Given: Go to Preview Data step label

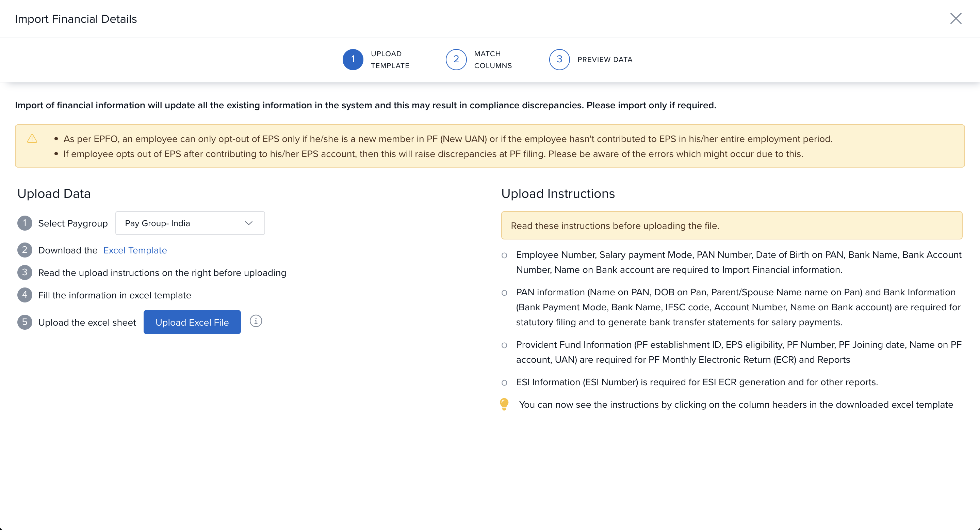Looking at the screenshot, I should point(605,59).
